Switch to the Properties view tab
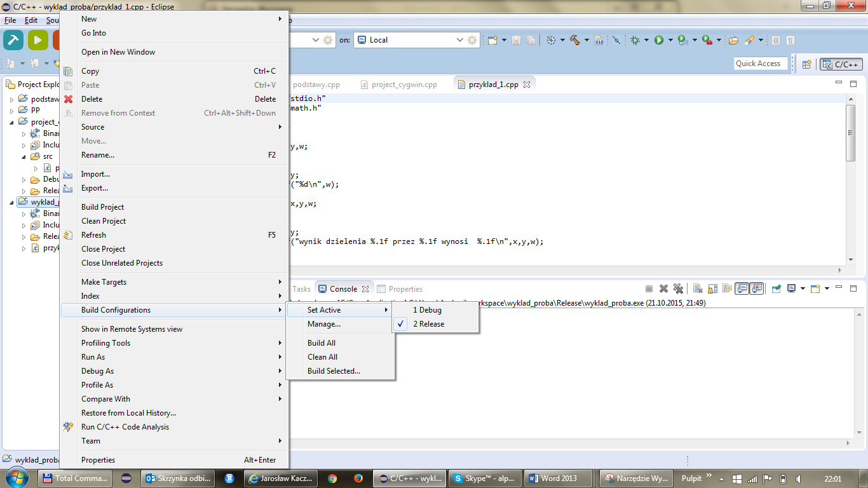 tap(400, 289)
